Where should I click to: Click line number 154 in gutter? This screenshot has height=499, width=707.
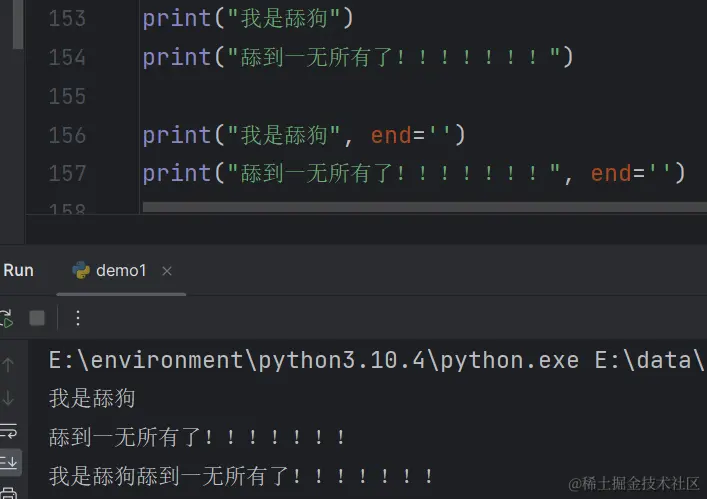[67, 57]
